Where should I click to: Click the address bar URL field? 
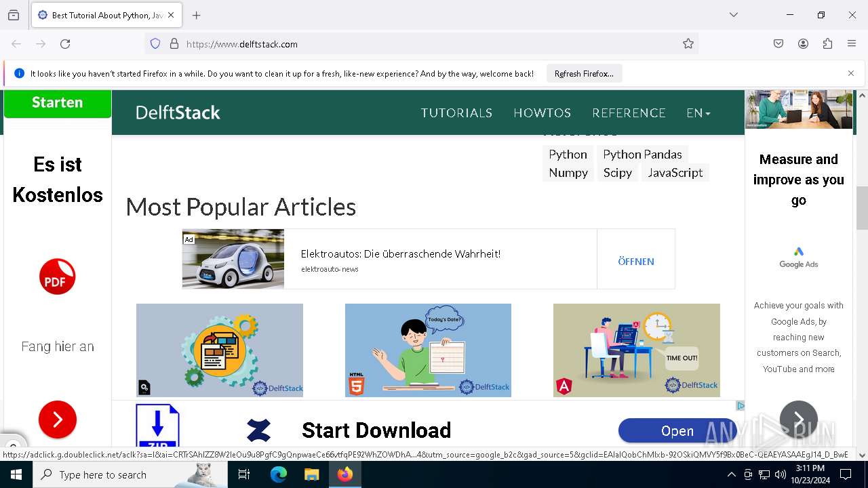pyautogui.click(x=420, y=44)
